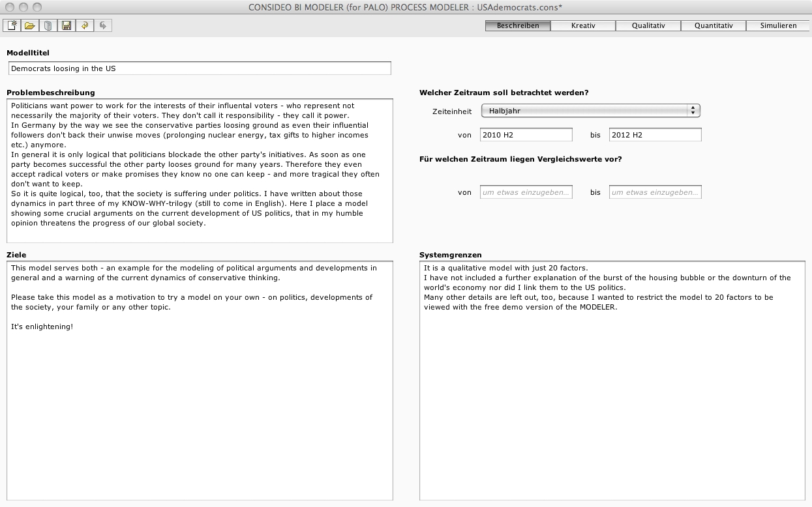Viewport: 812px width, 507px height.
Task: Click the server database icon in toolbar
Action: click(x=48, y=25)
